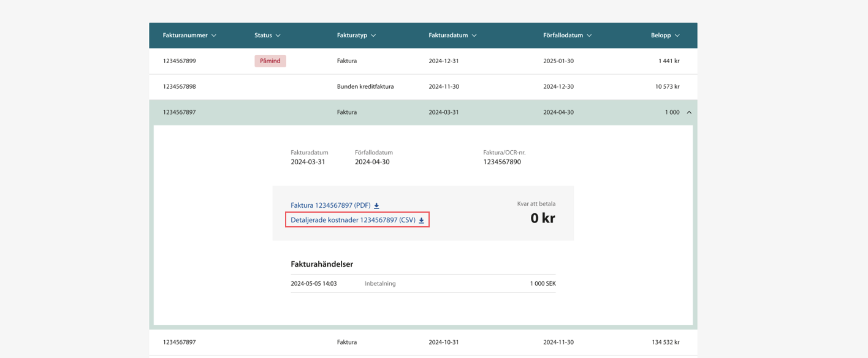Sort by Fakturanummer column header
The height and width of the screenshot is (358, 868).
[x=189, y=36]
